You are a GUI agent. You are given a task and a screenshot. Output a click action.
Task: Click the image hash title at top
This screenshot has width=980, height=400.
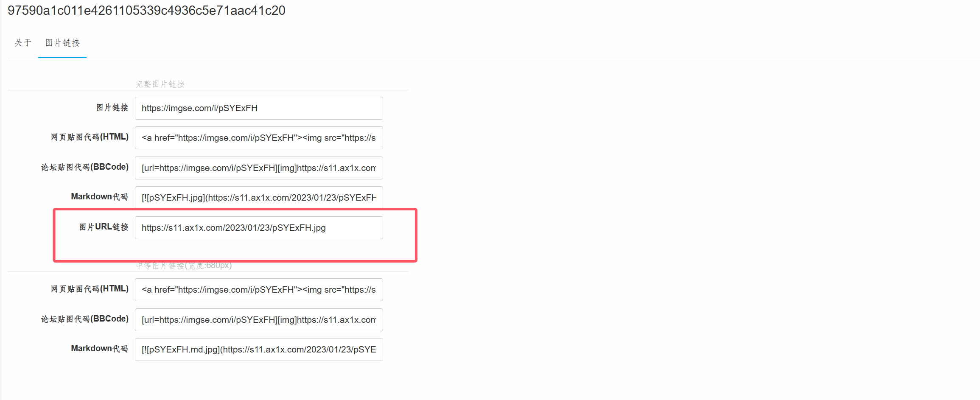146,11
